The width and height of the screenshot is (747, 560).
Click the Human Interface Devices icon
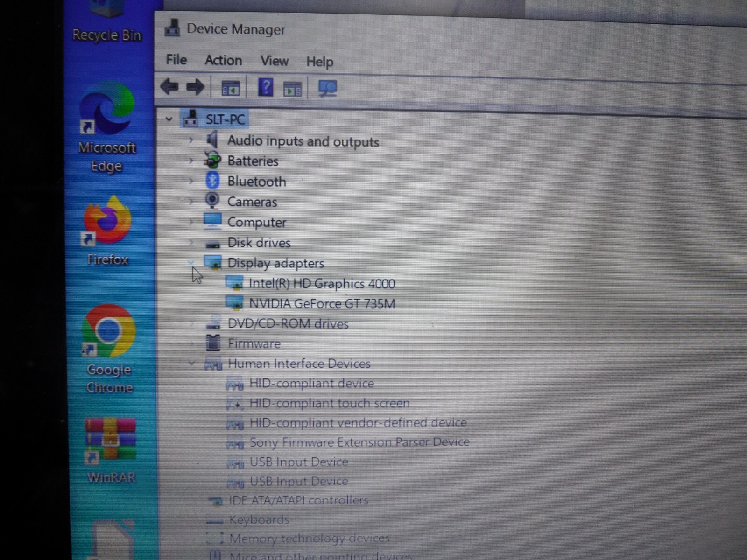point(213,364)
